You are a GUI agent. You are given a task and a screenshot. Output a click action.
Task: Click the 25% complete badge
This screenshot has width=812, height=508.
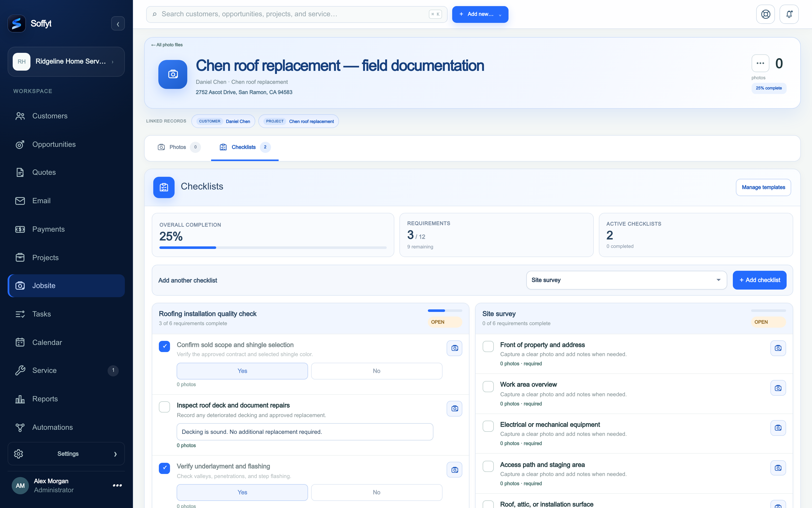coord(768,88)
